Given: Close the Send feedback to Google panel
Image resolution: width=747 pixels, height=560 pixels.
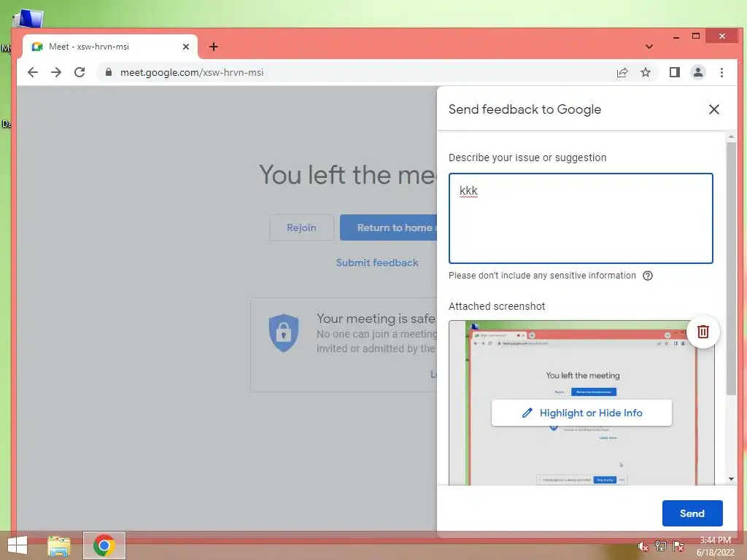Looking at the screenshot, I should 713,109.
